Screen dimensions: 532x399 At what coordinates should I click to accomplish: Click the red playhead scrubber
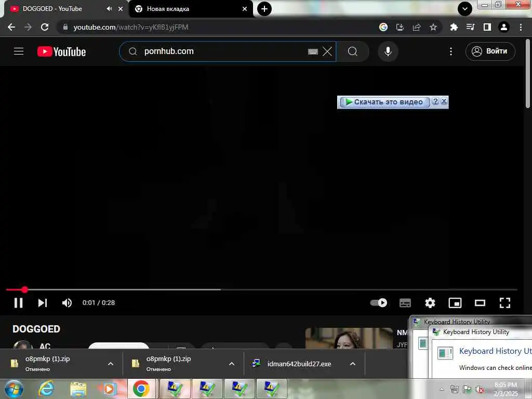pyautogui.click(x=25, y=290)
